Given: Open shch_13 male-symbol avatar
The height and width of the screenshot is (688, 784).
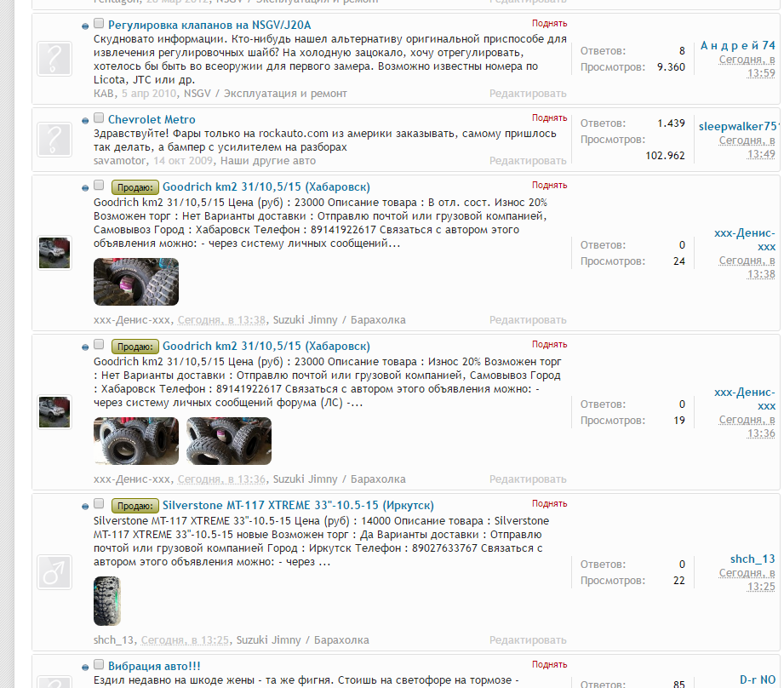Looking at the screenshot, I should (x=54, y=572).
